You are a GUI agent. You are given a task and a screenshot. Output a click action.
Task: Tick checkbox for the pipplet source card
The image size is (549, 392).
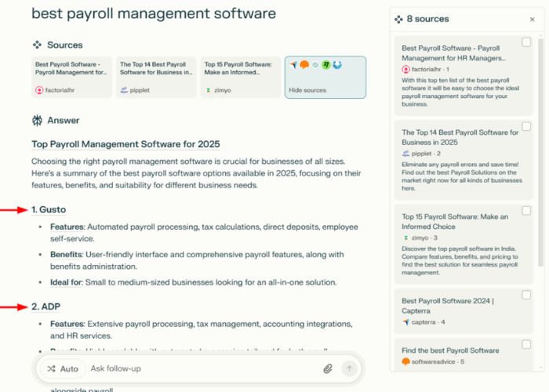click(x=526, y=126)
